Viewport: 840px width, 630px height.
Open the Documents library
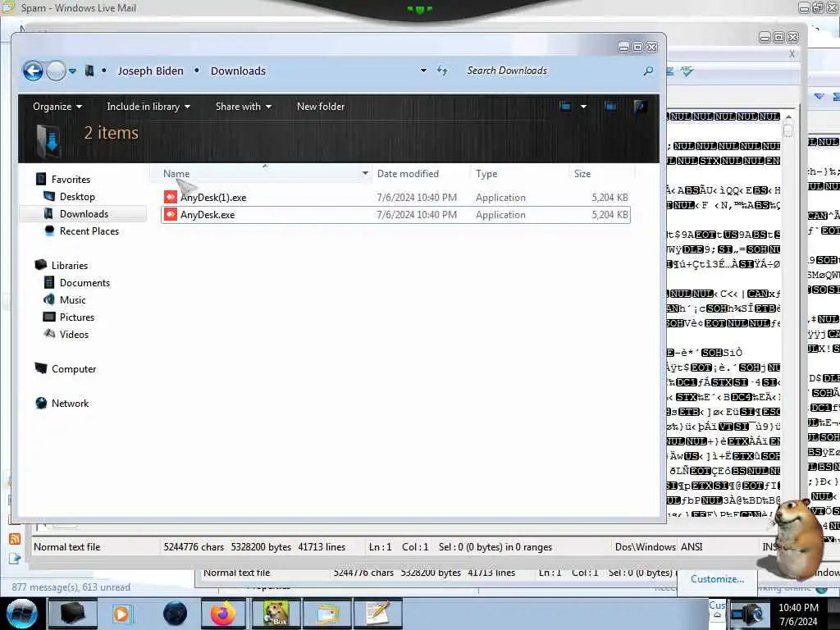(x=84, y=282)
